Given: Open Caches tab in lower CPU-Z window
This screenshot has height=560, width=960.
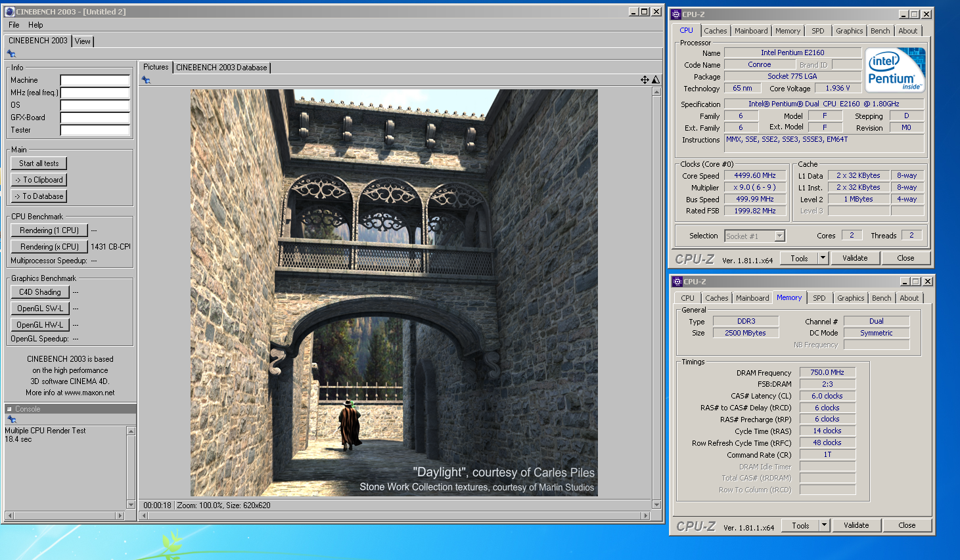Looking at the screenshot, I should (717, 298).
